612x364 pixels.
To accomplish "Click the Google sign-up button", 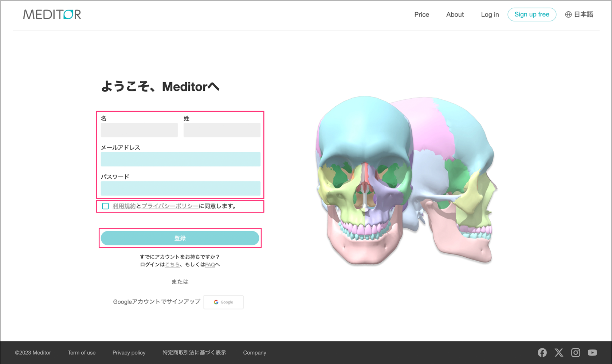I will click(x=223, y=302).
